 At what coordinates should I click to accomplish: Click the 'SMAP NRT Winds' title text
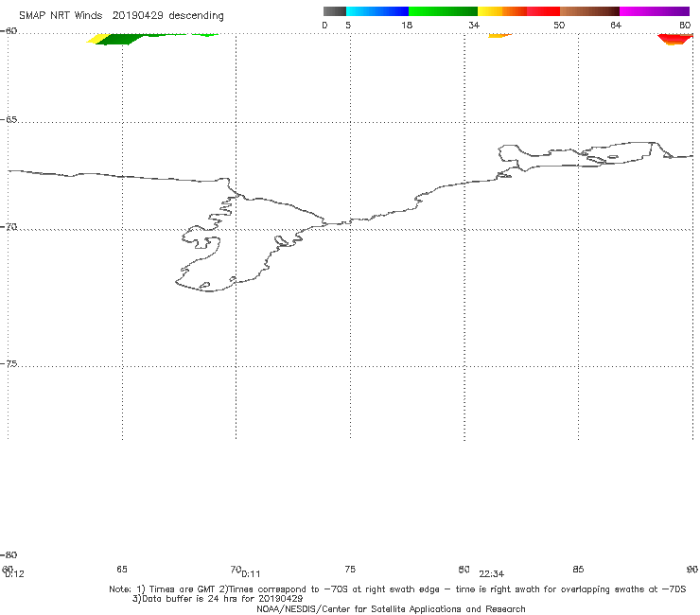(x=61, y=16)
